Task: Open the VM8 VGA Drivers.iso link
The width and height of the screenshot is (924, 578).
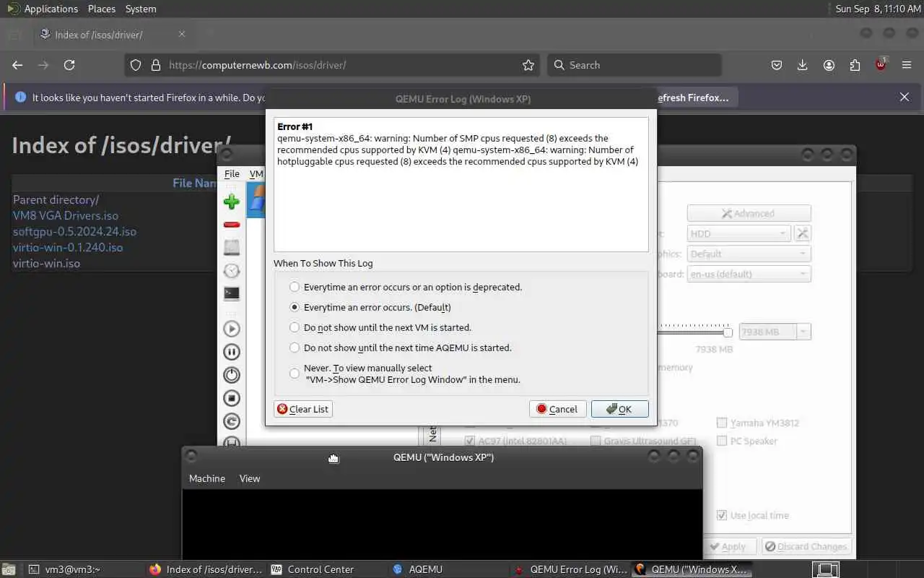Action: coord(66,215)
